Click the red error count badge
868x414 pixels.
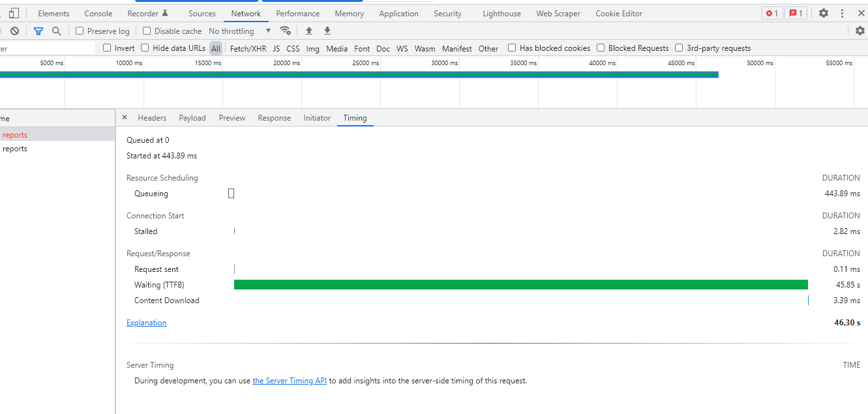pos(772,13)
